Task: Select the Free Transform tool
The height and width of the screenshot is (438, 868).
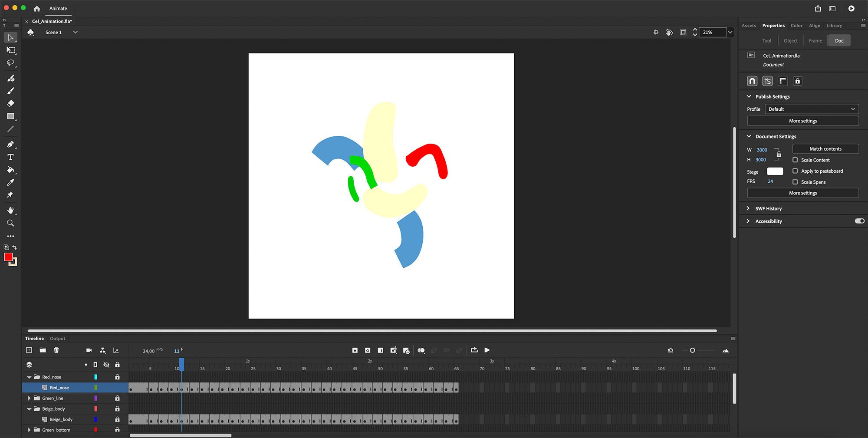Action: (11, 50)
